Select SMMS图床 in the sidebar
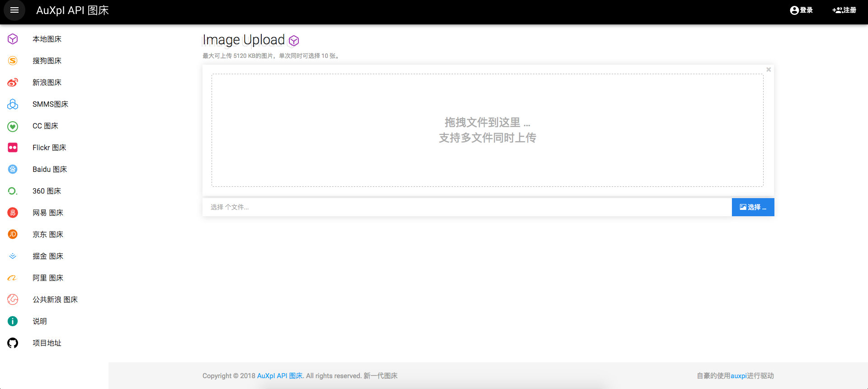The height and width of the screenshot is (389, 868). (50, 104)
